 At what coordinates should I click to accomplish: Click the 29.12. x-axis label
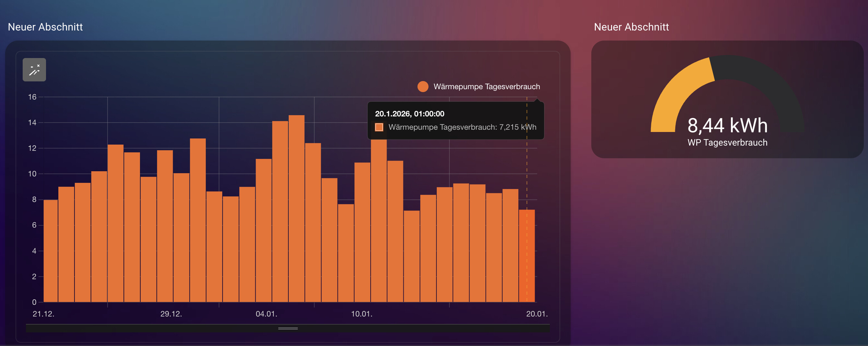(171, 314)
